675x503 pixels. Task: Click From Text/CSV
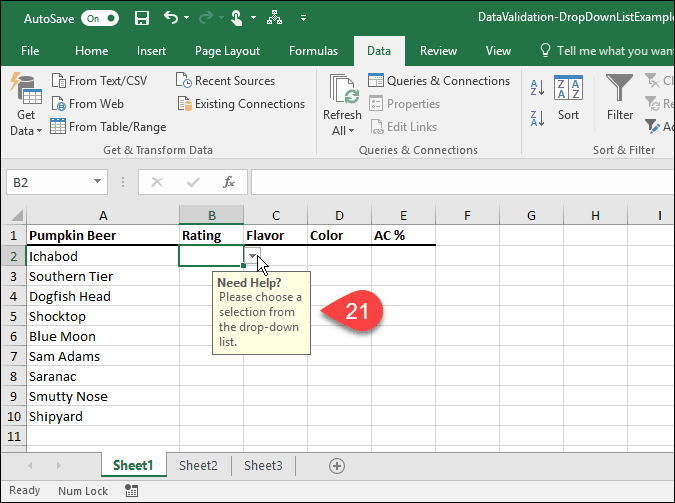point(99,81)
